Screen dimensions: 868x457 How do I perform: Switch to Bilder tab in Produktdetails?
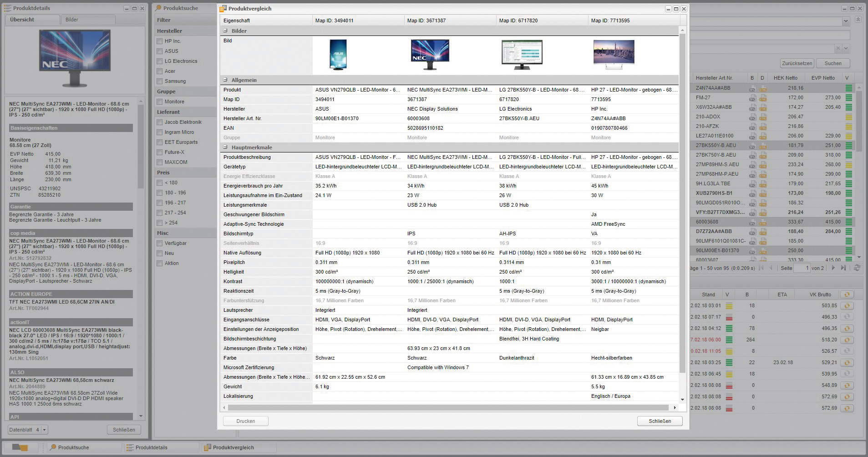(87, 20)
